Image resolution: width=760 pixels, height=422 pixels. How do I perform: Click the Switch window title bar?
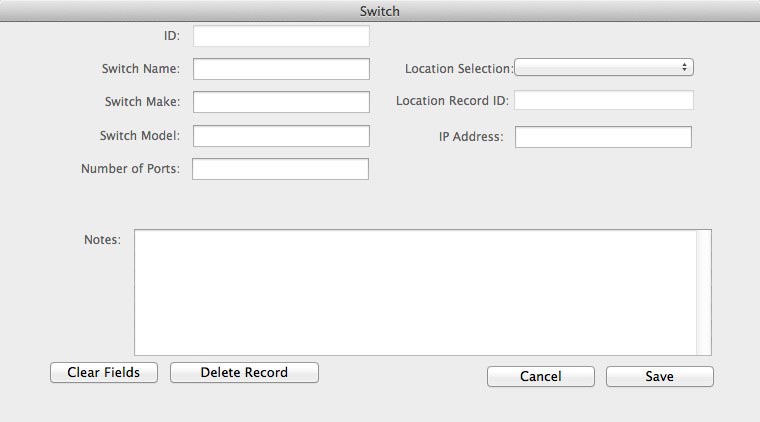pyautogui.click(x=380, y=11)
